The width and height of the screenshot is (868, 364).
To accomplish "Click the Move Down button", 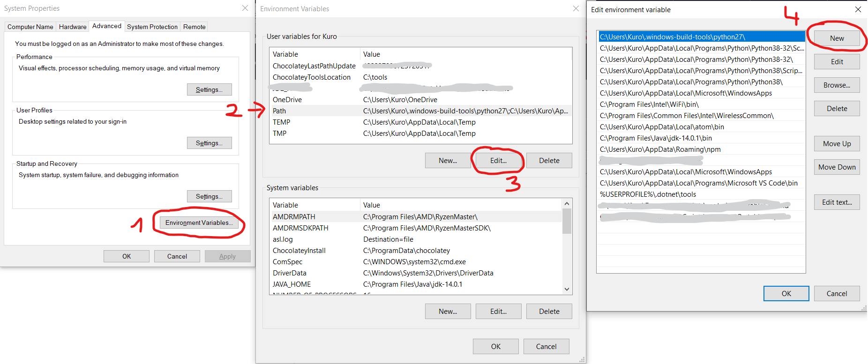I will 837,167.
